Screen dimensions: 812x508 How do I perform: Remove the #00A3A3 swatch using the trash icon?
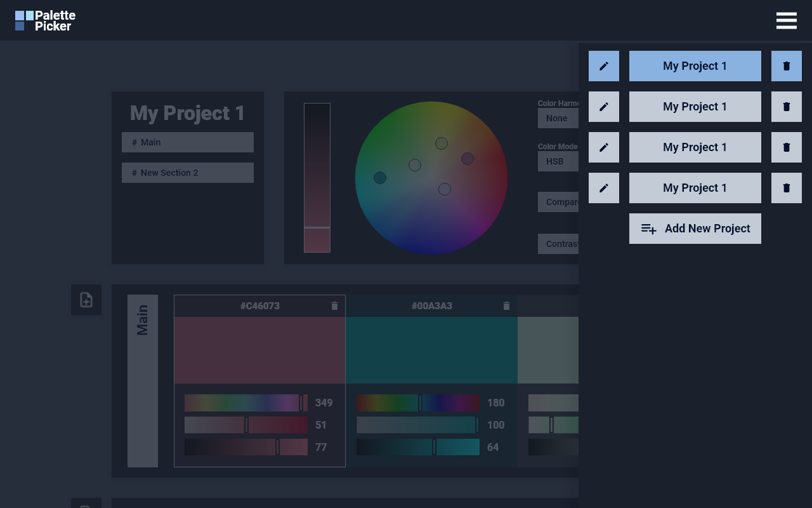(506, 305)
